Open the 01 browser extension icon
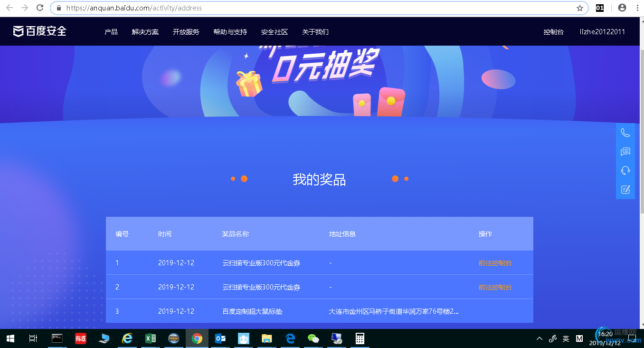Screen dimensions: 644x348 (600, 8)
